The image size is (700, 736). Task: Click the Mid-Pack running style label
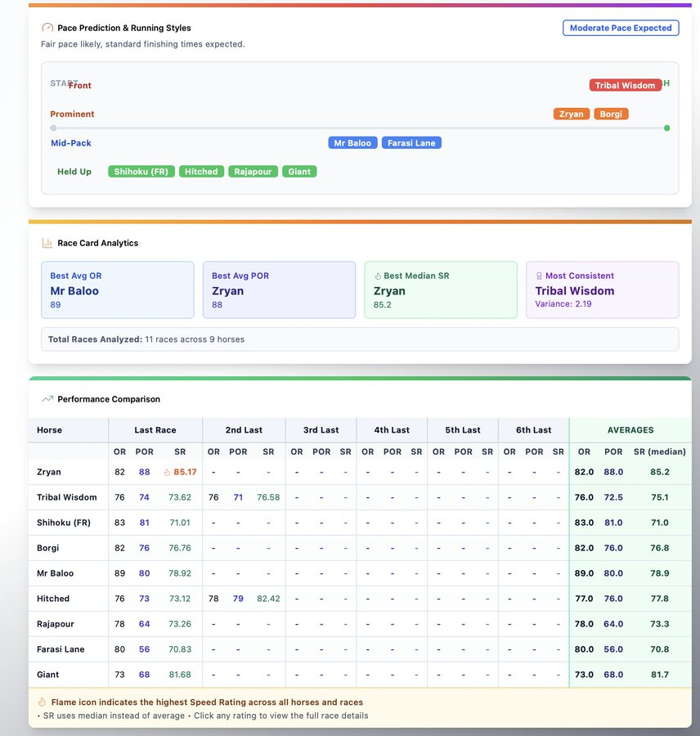point(71,143)
